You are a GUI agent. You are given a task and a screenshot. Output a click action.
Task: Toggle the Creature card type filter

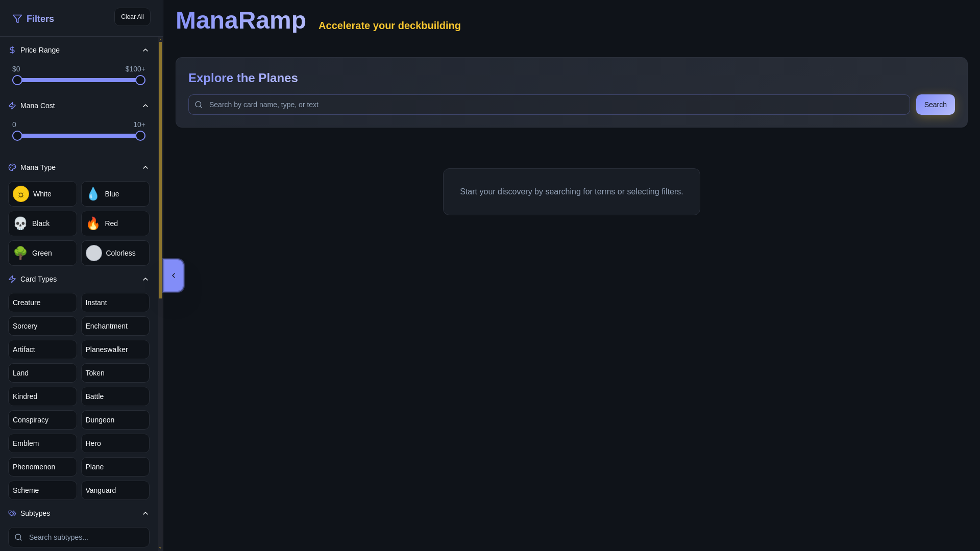[x=42, y=303]
